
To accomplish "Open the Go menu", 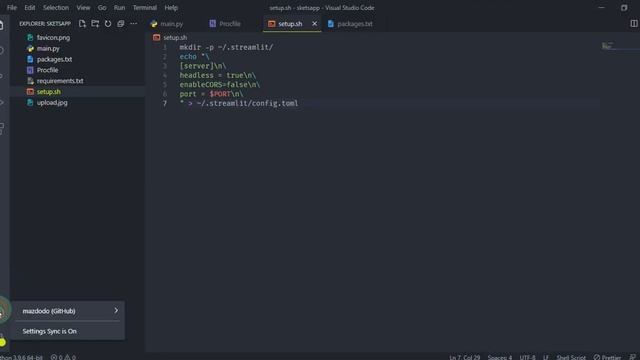I will (x=102, y=8).
